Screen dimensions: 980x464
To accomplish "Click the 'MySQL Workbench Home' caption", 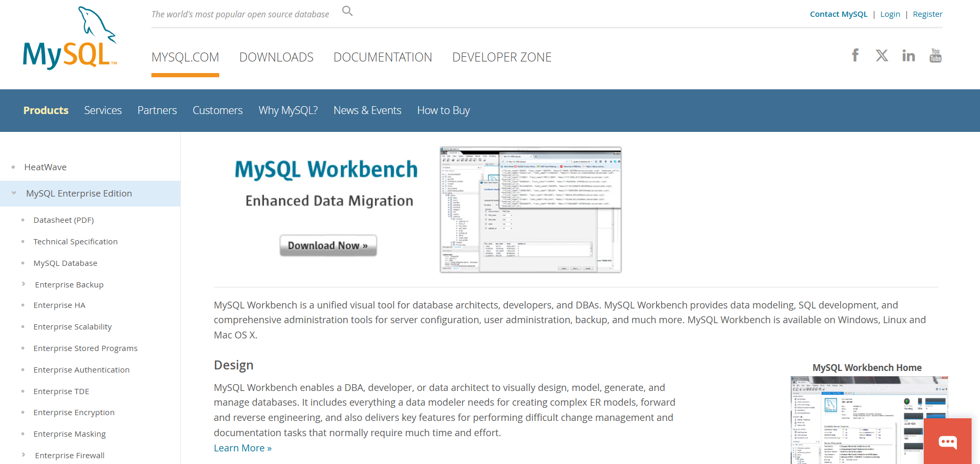I will pyautogui.click(x=867, y=368).
